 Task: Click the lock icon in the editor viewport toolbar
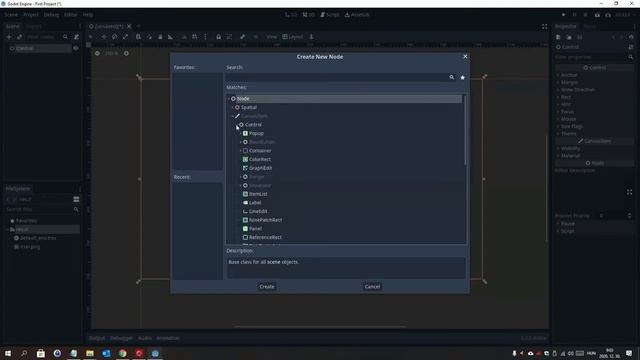coord(218,37)
